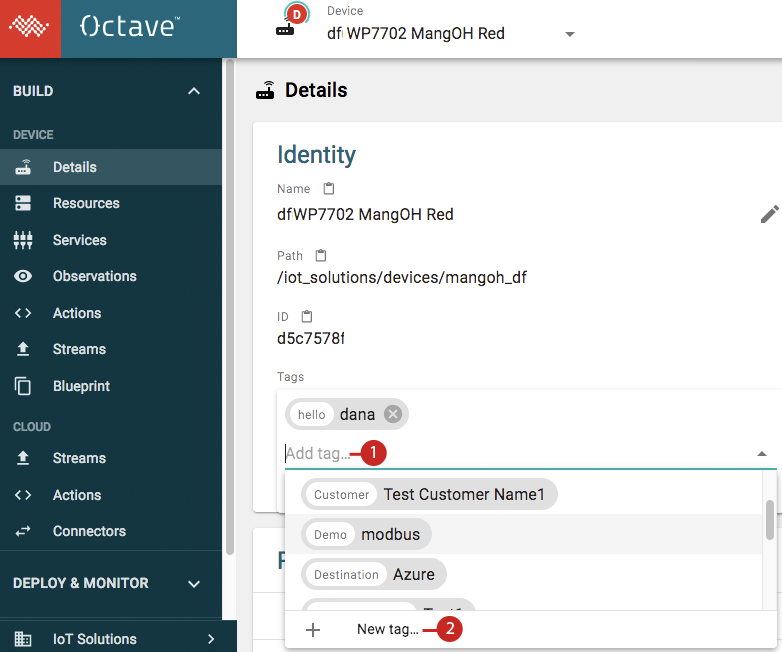Click the sidebar vertical scrollbar
This screenshot has width=782, height=652.
230,307
